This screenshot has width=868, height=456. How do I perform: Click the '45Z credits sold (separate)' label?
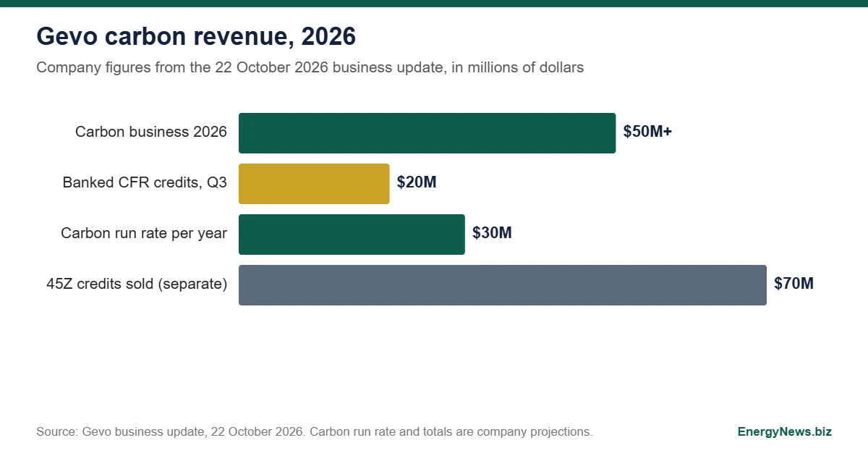137,284
